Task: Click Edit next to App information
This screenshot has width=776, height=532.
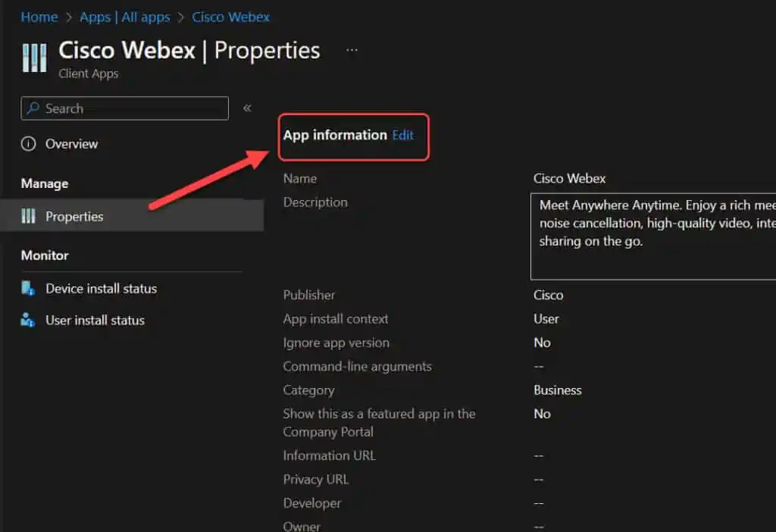Action: (403, 135)
